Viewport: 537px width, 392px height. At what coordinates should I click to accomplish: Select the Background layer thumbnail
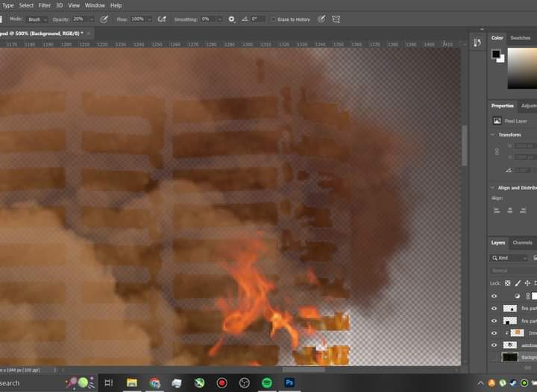point(509,358)
